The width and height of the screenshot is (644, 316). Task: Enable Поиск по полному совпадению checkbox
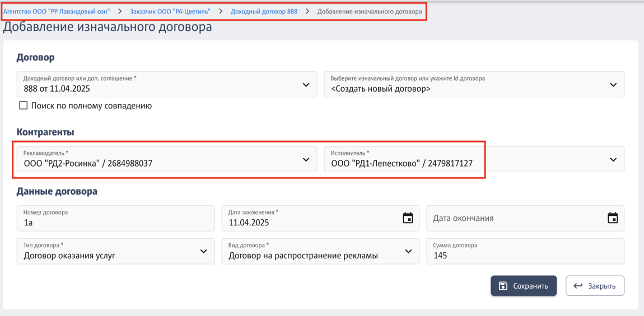(24, 106)
